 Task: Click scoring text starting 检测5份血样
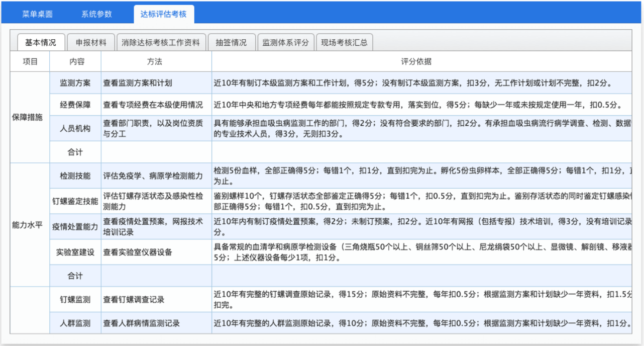pyautogui.click(x=422, y=176)
